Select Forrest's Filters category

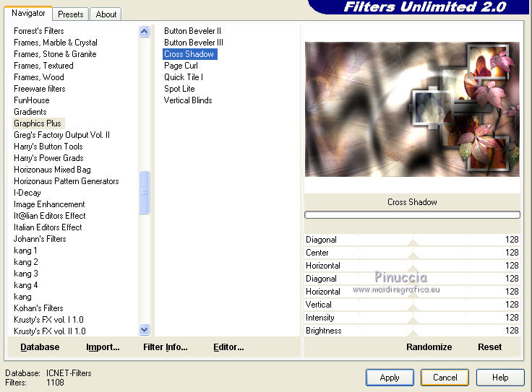tap(39, 31)
